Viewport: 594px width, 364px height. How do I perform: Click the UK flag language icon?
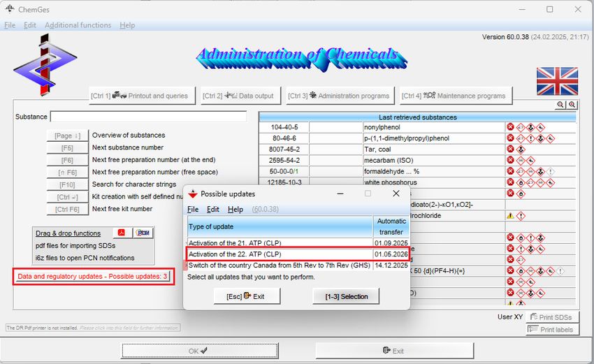(557, 81)
